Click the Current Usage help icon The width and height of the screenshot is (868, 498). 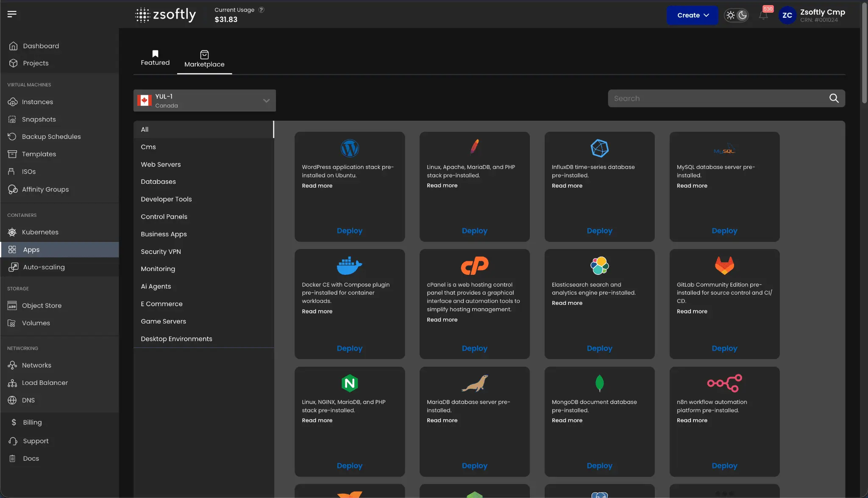pyautogui.click(x=262, y=10)
